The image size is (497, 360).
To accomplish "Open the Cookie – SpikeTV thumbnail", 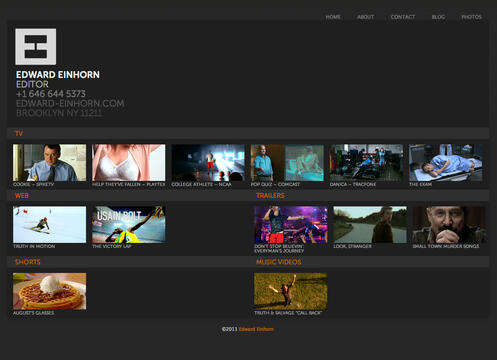I will click(49, 163).
